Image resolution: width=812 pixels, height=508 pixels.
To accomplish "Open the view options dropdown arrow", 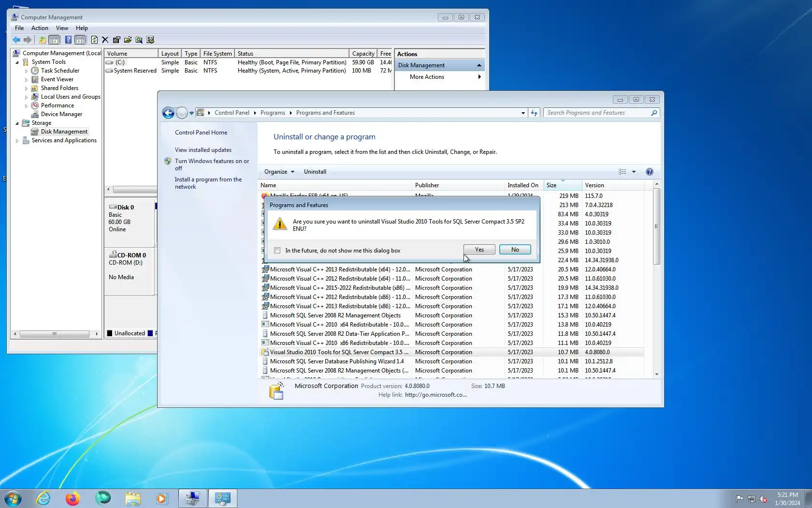I will click(x=634, y=172).
